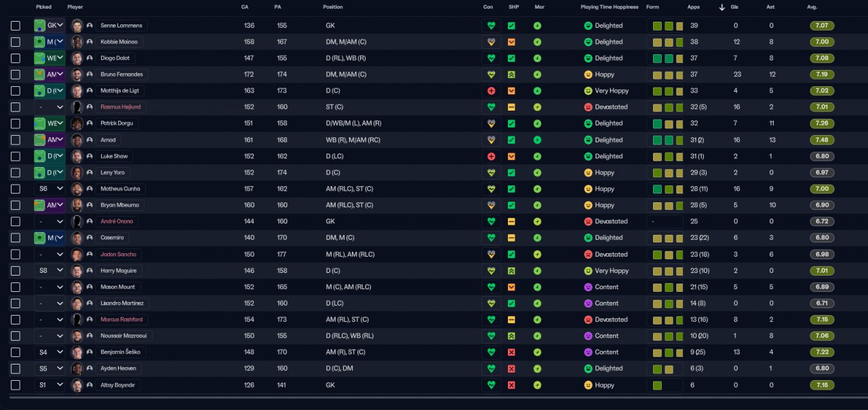Screen dimensions: 868x410
Task: Tick the checkbox for Bruno Fernandes
Action: coord(16,75)
